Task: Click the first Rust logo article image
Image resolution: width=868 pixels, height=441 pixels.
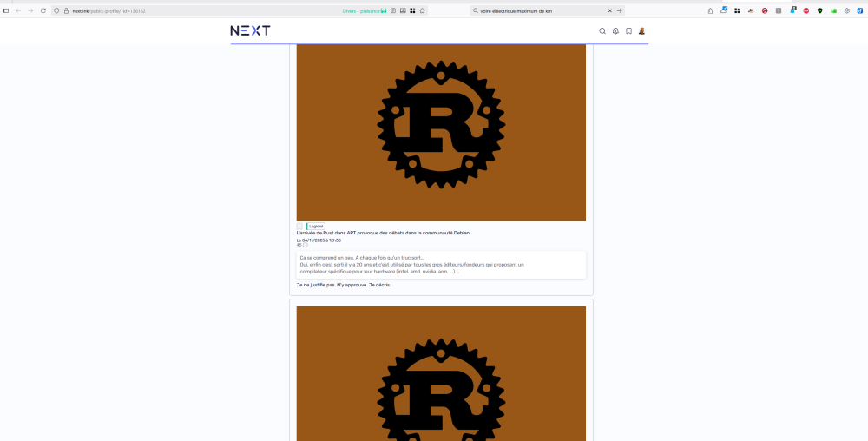Action: coord(441,132)
